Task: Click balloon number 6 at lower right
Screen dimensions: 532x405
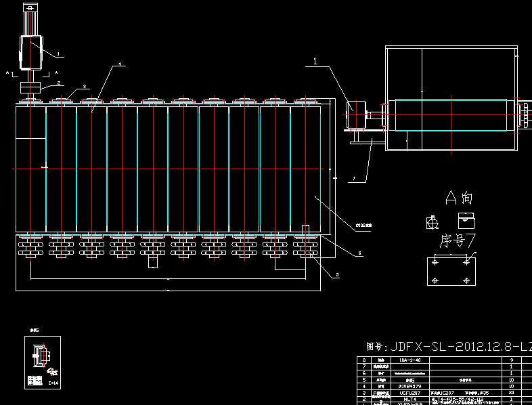Action: pos(359,253)
